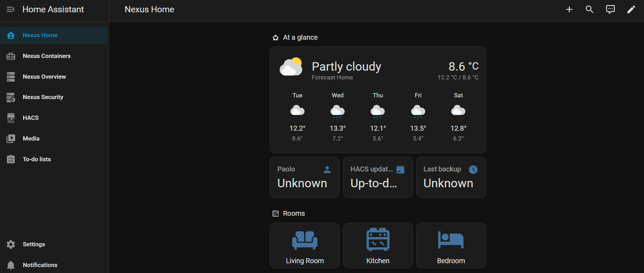
Task: Click the Living Room sofa icon
Action: 305,240
